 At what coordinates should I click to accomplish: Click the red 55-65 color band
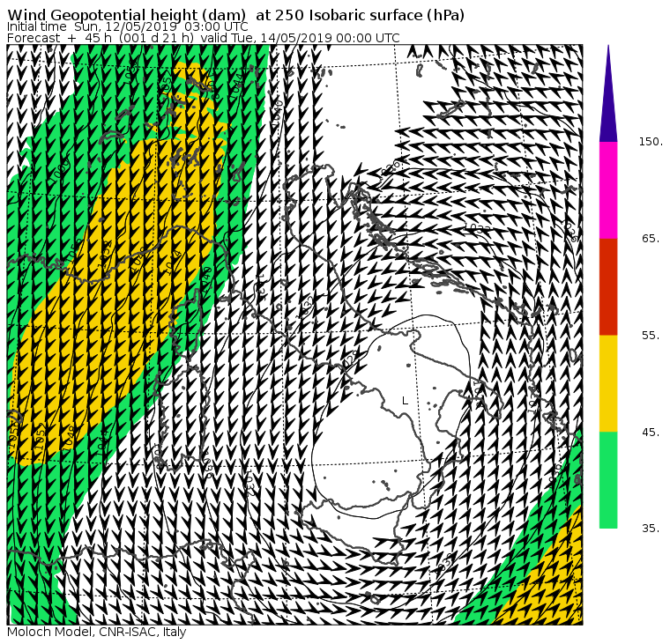click(608, 286)
